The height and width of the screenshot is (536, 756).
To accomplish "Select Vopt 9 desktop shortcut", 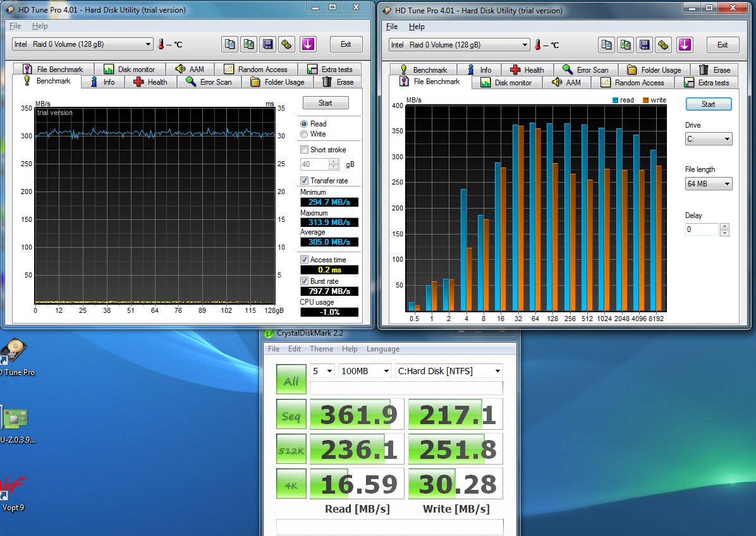I will click(13, 492).
